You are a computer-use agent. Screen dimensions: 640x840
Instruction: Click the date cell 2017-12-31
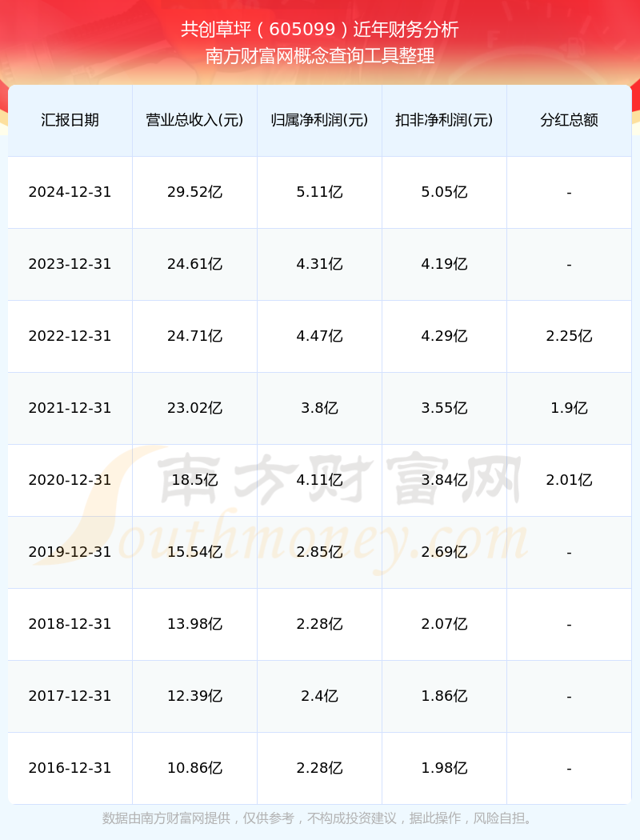(70, 696)
